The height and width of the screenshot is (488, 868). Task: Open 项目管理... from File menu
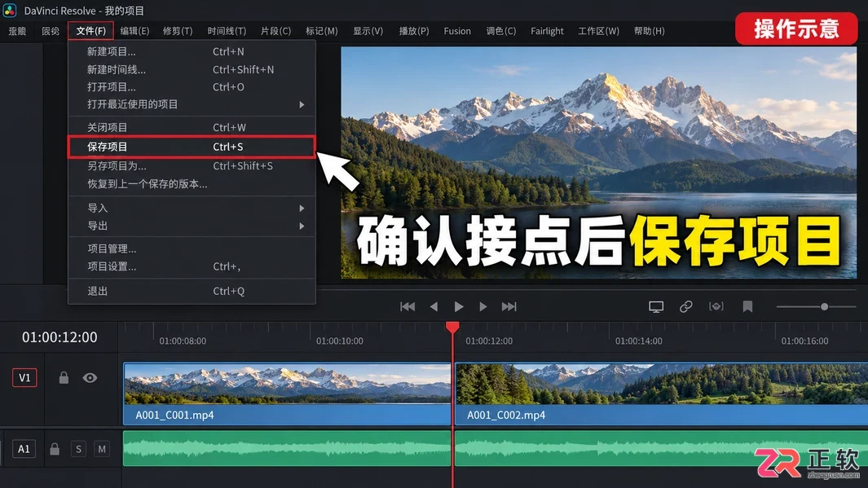coord(191,248)
